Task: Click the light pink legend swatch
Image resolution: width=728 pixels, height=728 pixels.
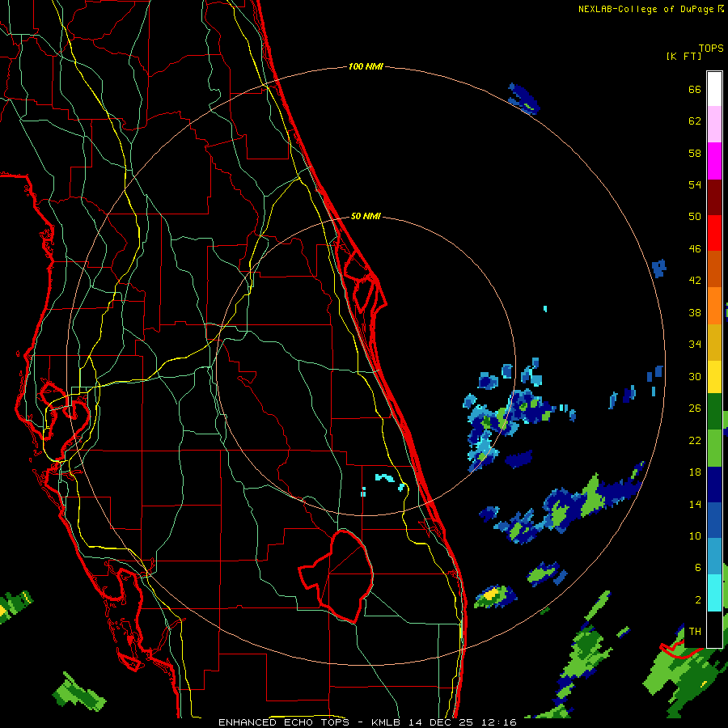Action: (714, 125)
